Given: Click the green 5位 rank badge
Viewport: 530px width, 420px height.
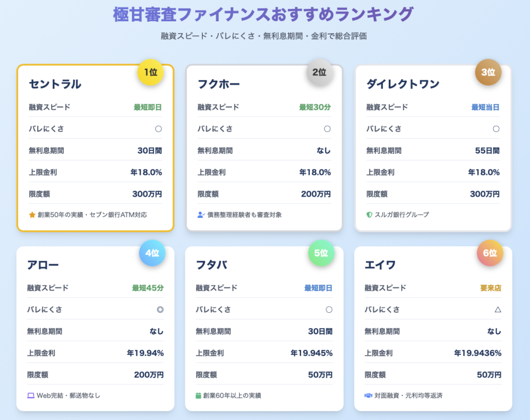Looking at the screenshot, I should [x=321, y=253].
